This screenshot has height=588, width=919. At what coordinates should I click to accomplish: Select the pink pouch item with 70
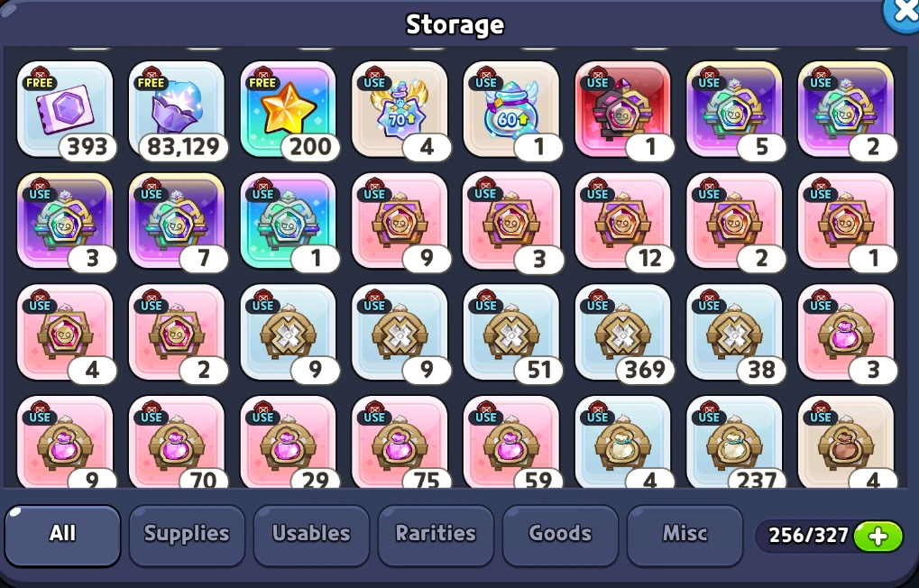pos(177,442)
